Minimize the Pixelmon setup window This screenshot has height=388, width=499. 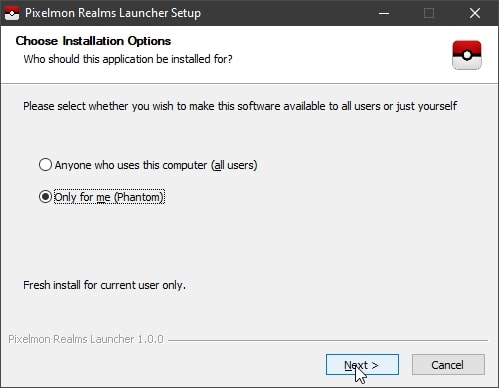click(384, 13)
